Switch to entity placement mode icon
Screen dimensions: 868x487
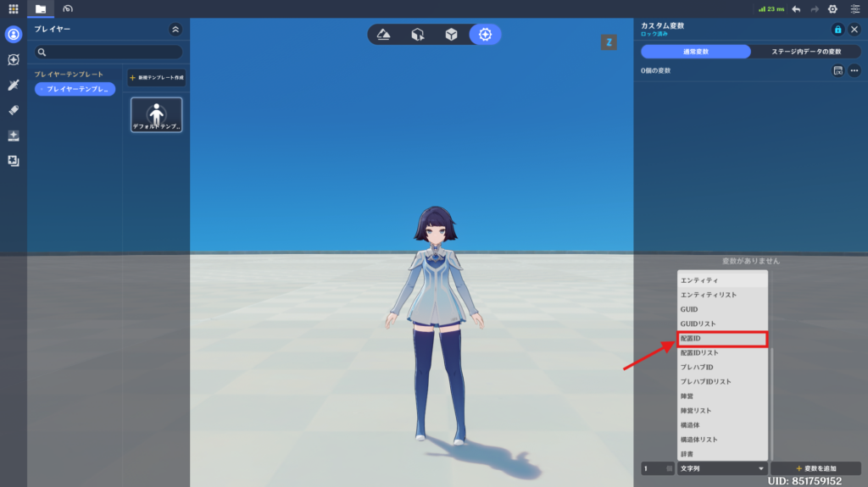coord(417,35)
